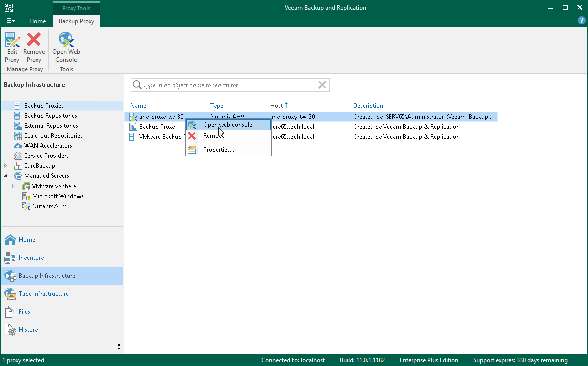Click the Inventory navigation icon
Image resolution: width=588 pixels, height=366 pixels.
pos(10,258)
